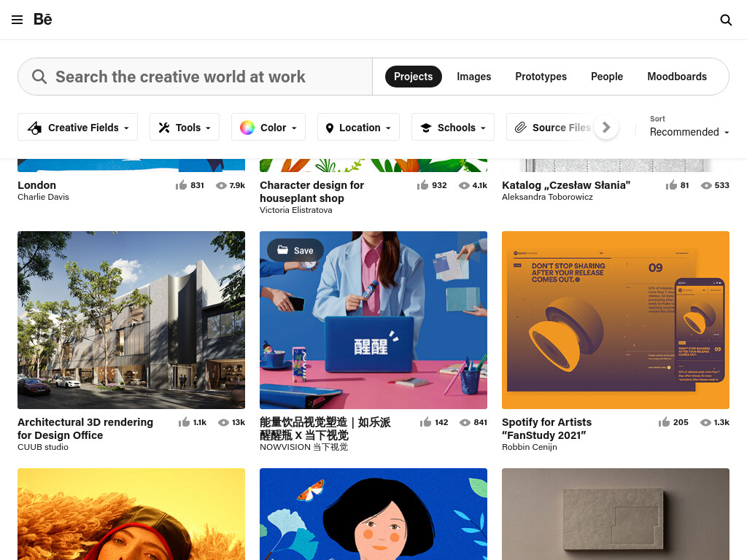Open Aleksandra Toborowicz's profile
The height and width of the screenshot is (560, 747).
pyautogui.click(x=547, y=197)
